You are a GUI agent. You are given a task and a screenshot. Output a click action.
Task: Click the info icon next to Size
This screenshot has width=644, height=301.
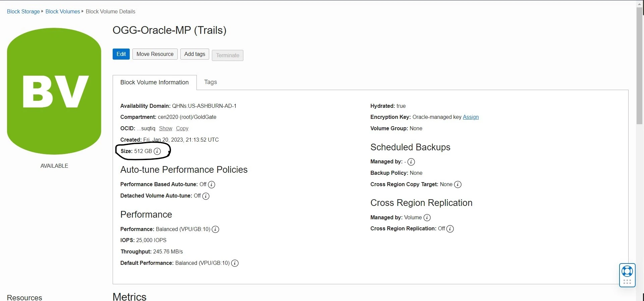(x=157, y=151)
